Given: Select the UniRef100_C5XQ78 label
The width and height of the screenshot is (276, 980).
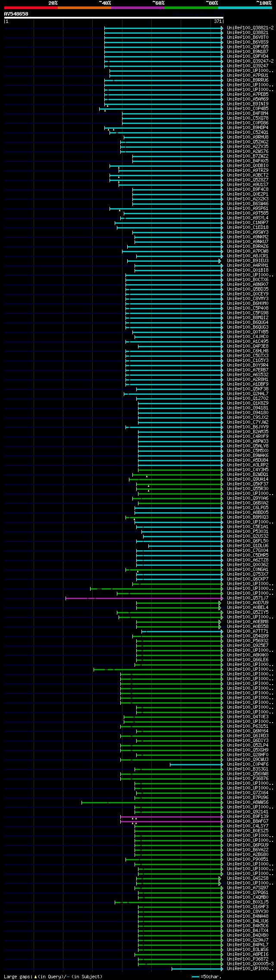Looking at the screenshot, I should (x=248, y=118).
